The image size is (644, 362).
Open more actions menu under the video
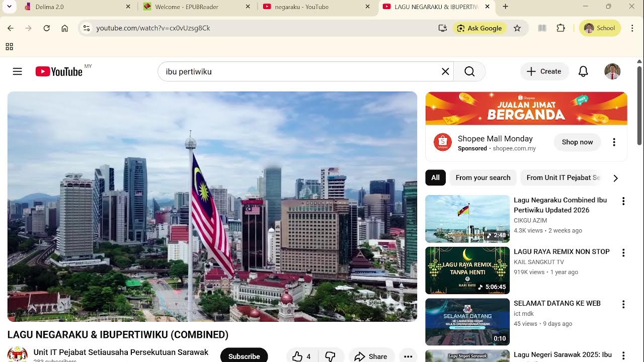pyautogui.click(x=408, y=356)
